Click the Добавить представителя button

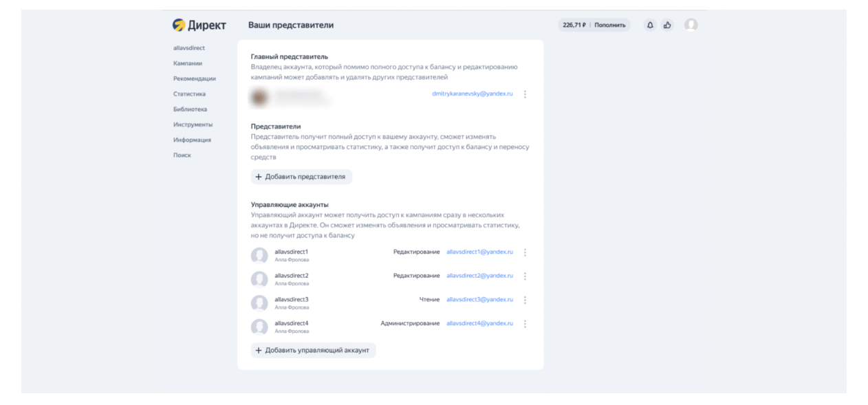tap(301, 177)
